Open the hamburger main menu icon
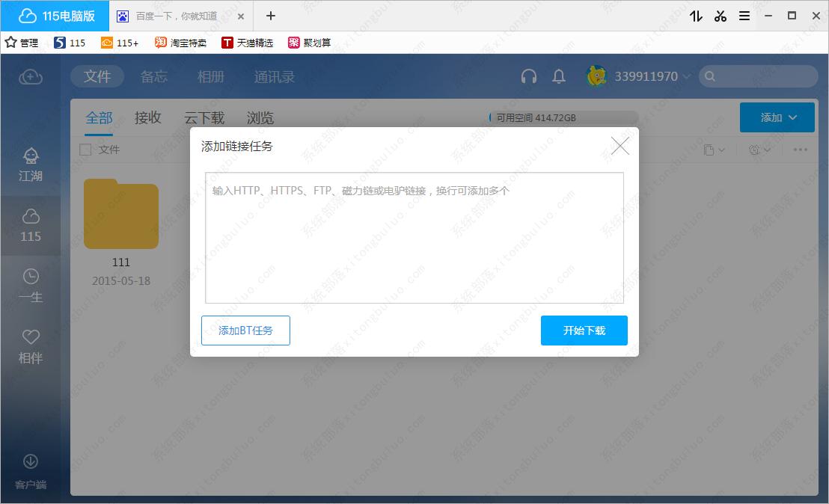This screenshot has width=829, height=504. click(744, 15)
